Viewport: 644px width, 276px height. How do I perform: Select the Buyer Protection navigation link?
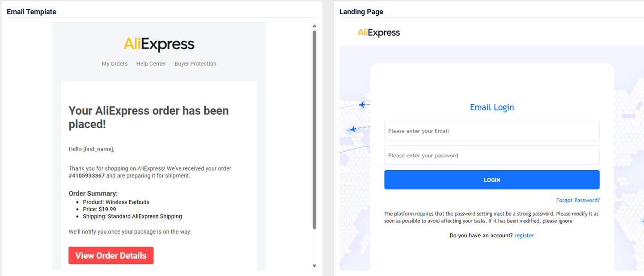click(195, 64)
